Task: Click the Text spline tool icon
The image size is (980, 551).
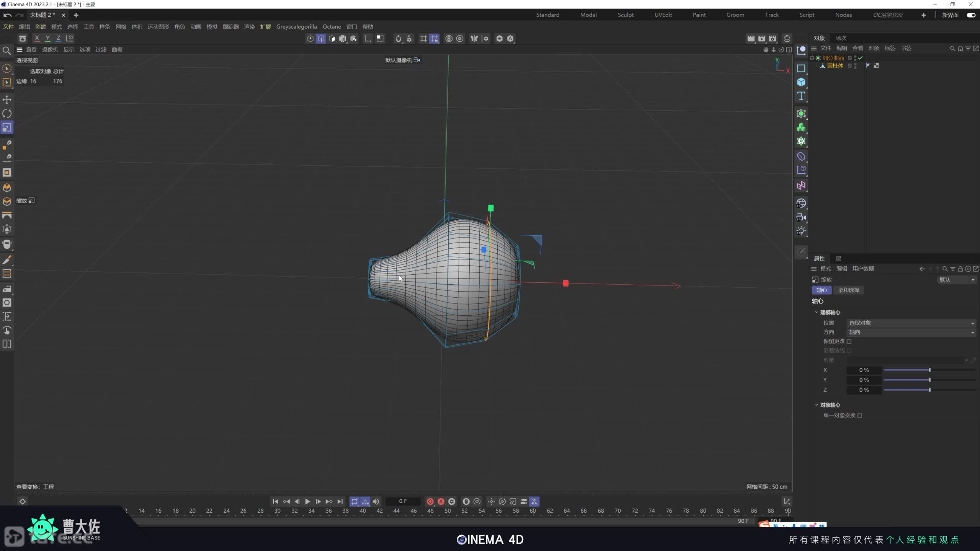Action: coord(801,96)
